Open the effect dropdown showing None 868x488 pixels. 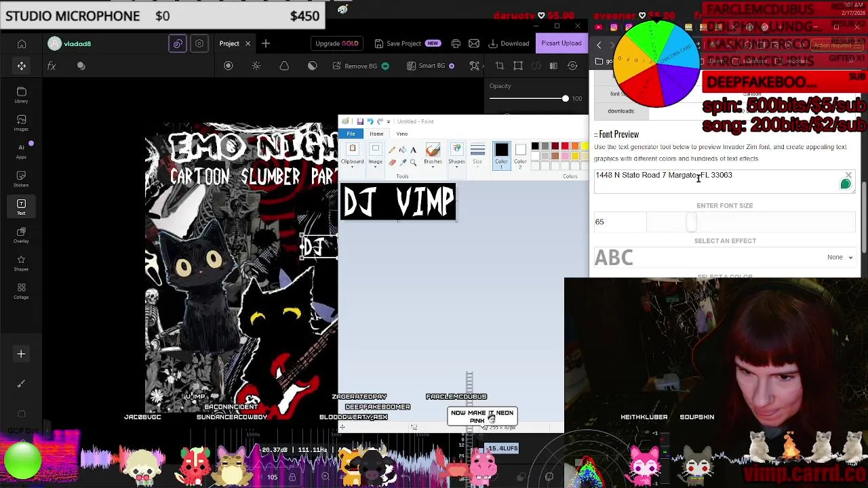(840, 257)
